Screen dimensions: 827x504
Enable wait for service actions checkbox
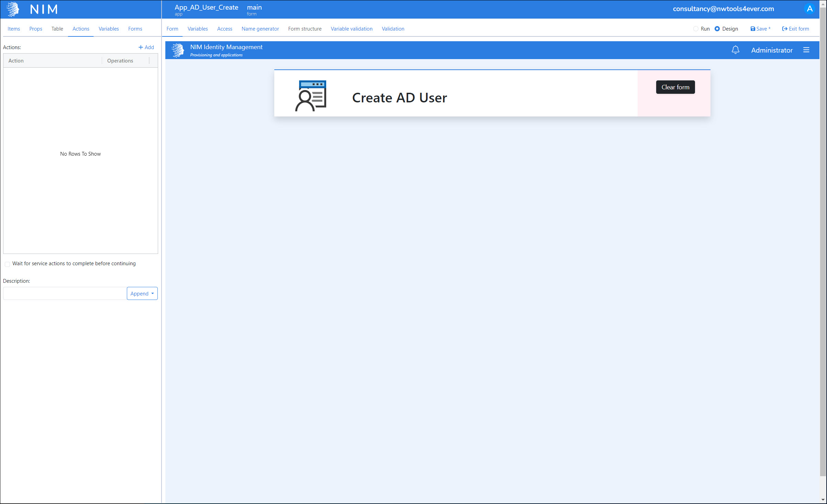(x=7, y=264)
